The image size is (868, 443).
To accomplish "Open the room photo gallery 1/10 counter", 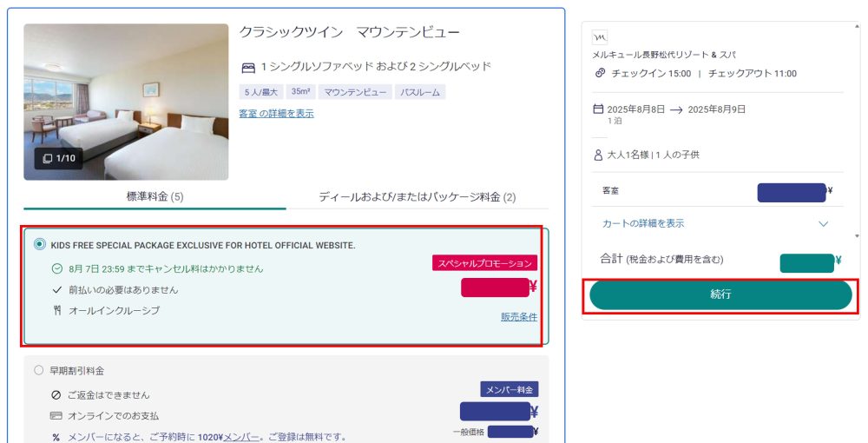I will [x=59, y=158].
